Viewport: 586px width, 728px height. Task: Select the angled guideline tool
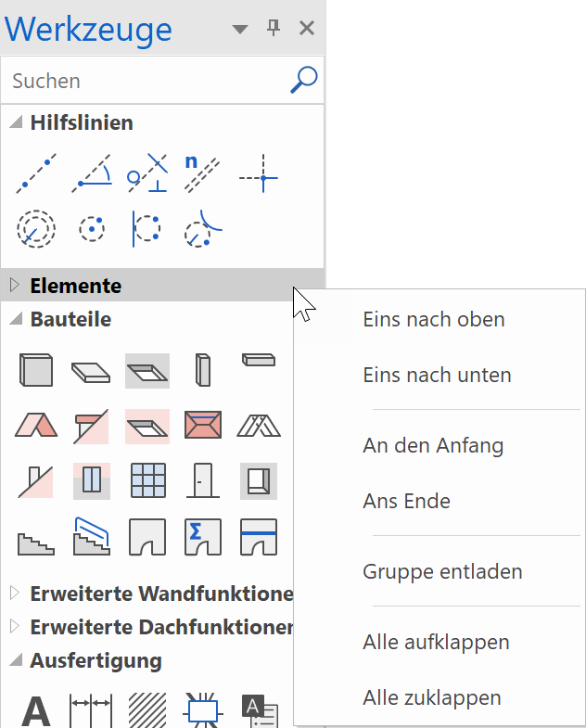[92, 173]
